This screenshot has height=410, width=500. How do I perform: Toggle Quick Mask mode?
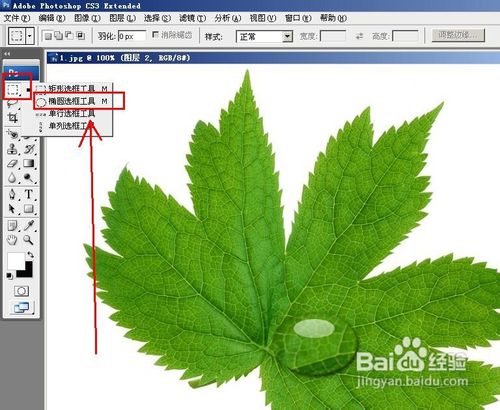pos(21,291)
